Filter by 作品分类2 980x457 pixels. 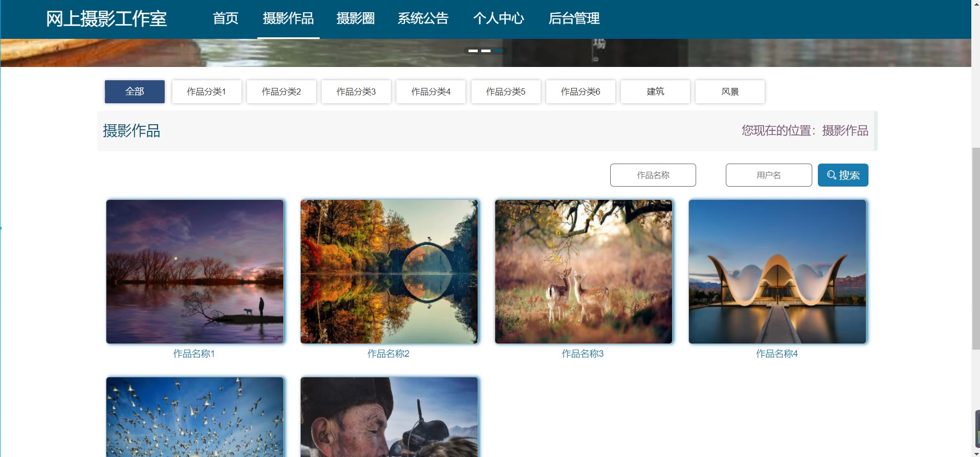click(281, 92)
